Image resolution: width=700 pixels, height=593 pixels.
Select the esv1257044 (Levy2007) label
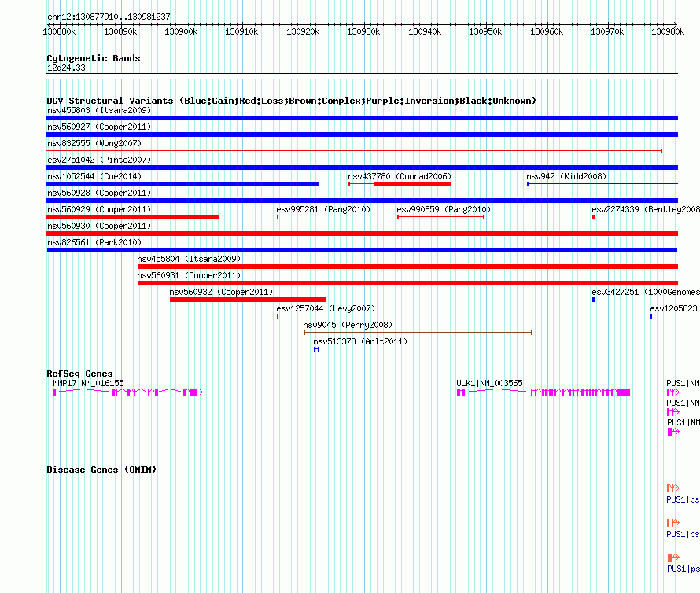point(326,308)
